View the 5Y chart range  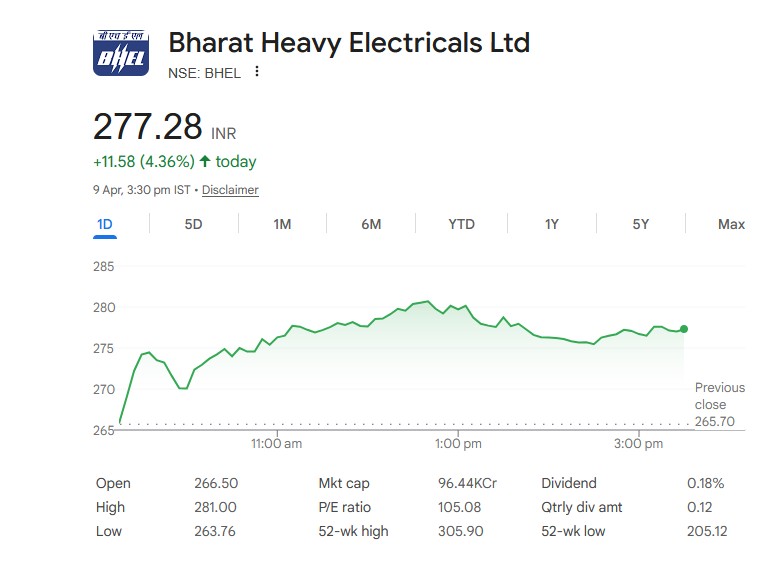coord(641,224)
